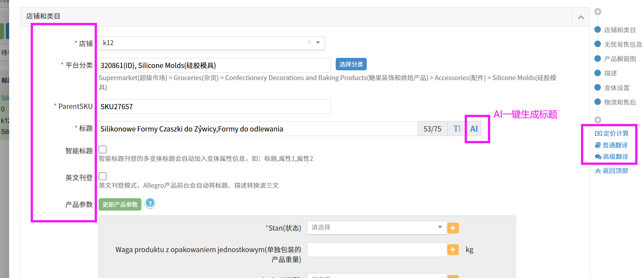Clear the k12 shop selection
Viewport: 644px width, 278px height.
[309, 43]
